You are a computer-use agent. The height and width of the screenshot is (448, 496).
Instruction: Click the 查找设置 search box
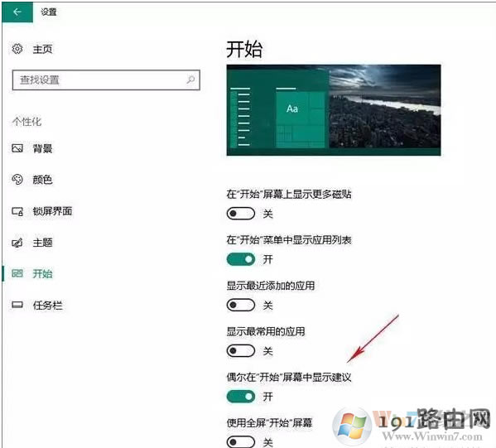[106, 79]
